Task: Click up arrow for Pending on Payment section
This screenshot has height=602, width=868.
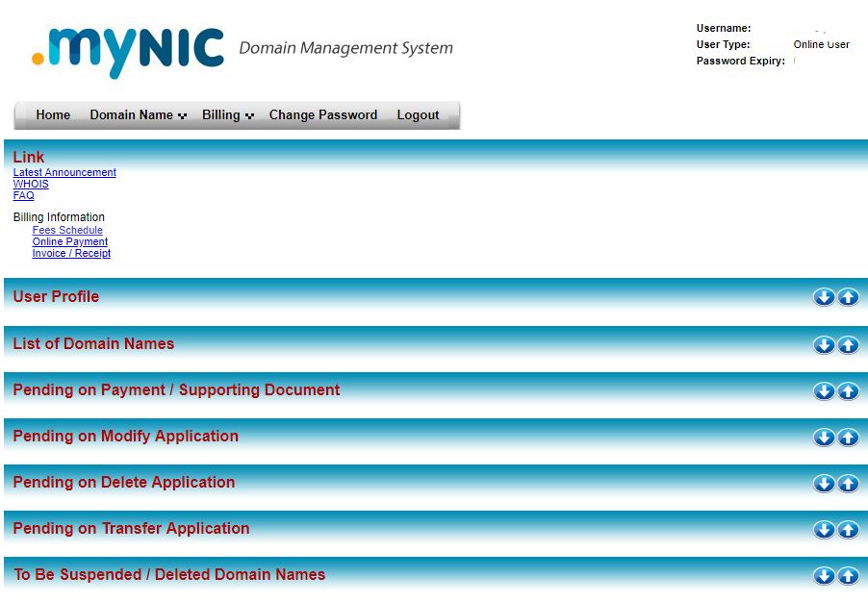Action: point(848,391)
